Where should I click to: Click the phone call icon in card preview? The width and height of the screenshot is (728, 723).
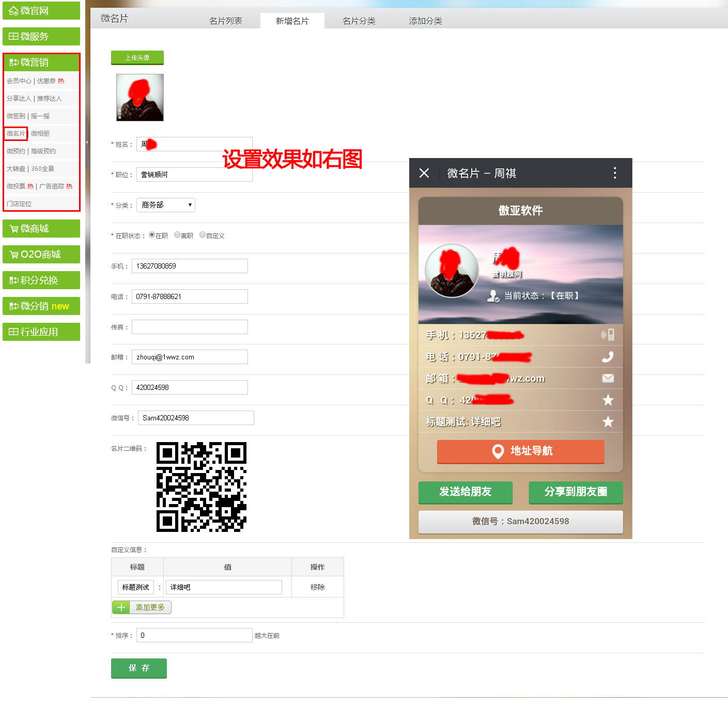pyautogui.click(x=608, y=357)
